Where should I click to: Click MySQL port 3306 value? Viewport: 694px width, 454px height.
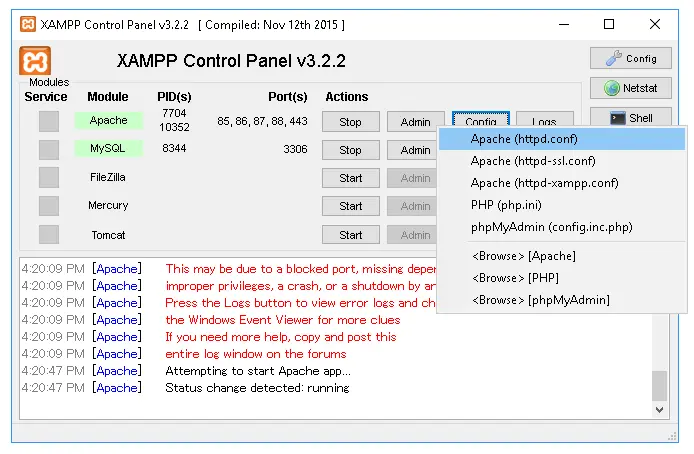pyautogui.click(x=295, y=149)
